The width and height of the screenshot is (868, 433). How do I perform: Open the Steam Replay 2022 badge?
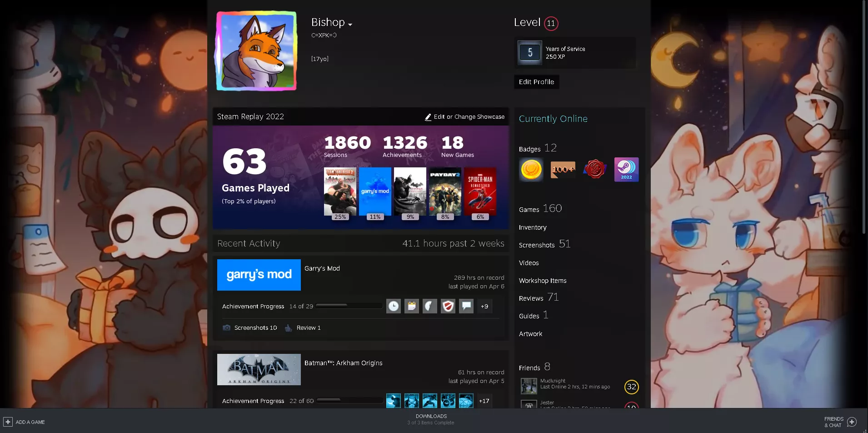click(x=626, y=169)
